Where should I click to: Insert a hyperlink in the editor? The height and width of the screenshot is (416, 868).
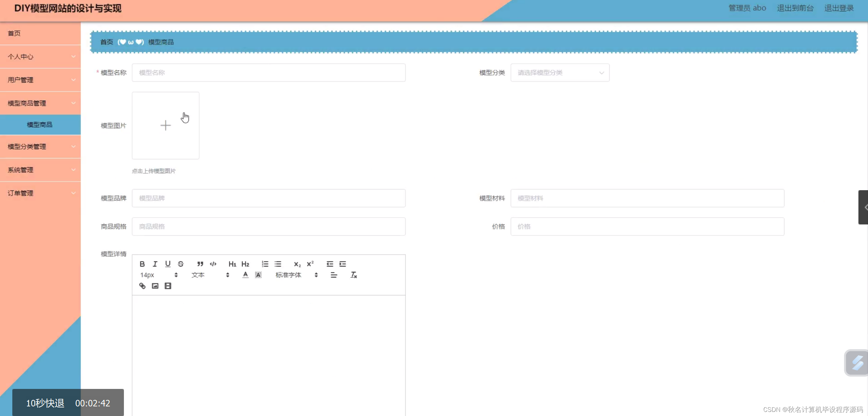click(x=142, y=286)
